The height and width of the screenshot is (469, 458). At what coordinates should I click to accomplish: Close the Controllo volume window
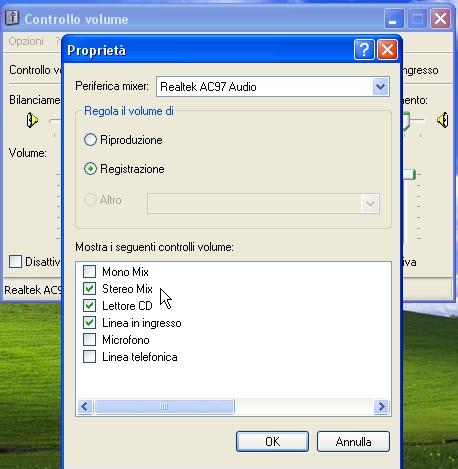(440, 18)
